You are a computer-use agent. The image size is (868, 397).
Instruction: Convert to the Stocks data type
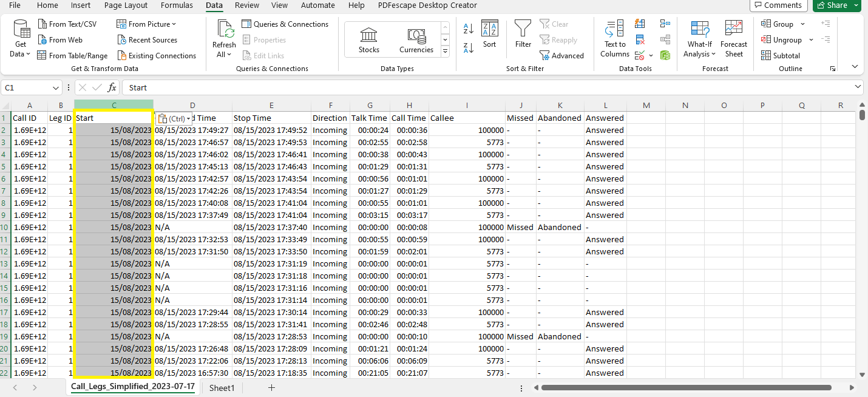[x=369, y=40]
